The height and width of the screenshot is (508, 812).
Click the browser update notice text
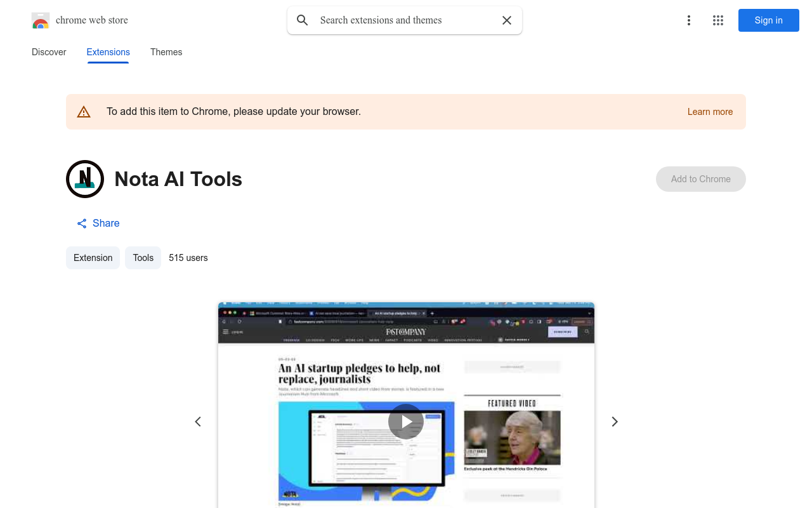pos(233,112)
